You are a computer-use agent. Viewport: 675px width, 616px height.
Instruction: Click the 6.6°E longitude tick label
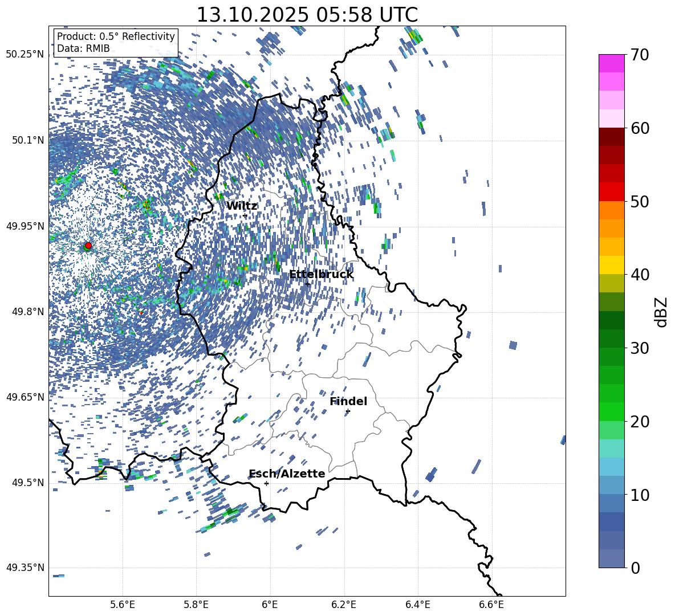[x=491, y=605]
